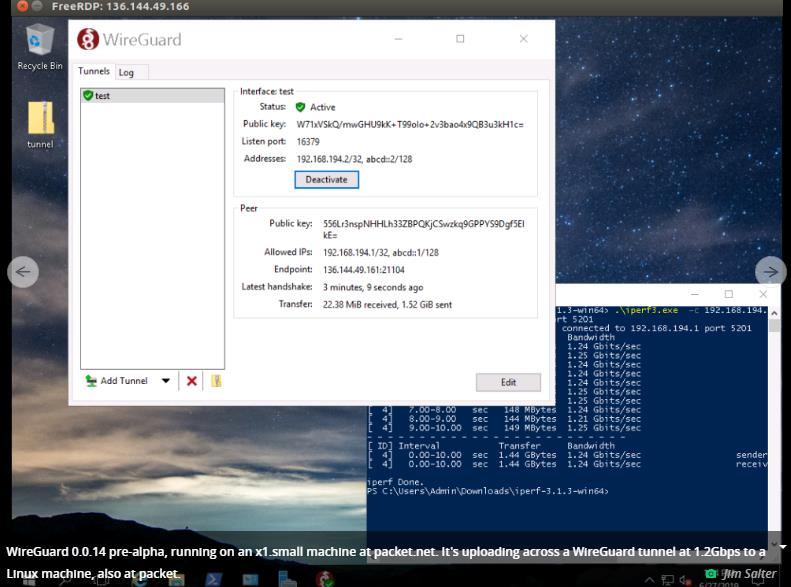The height and width of the screenshot is (587, 791).
Task: Click the export tunnels to zip icon
Action: click(x=216, y=381)
